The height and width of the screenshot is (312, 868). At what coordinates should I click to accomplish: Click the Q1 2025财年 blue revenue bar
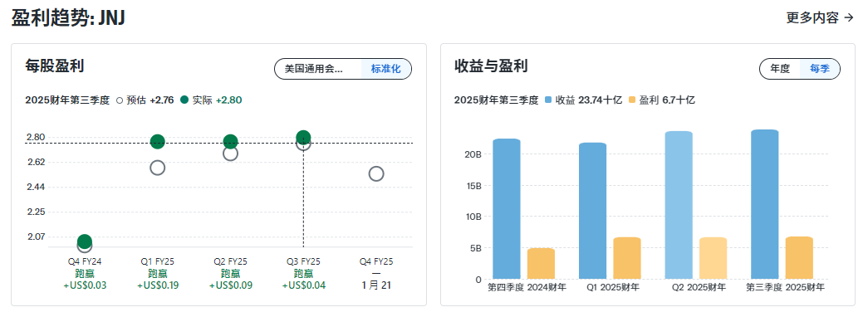[593, 211]
